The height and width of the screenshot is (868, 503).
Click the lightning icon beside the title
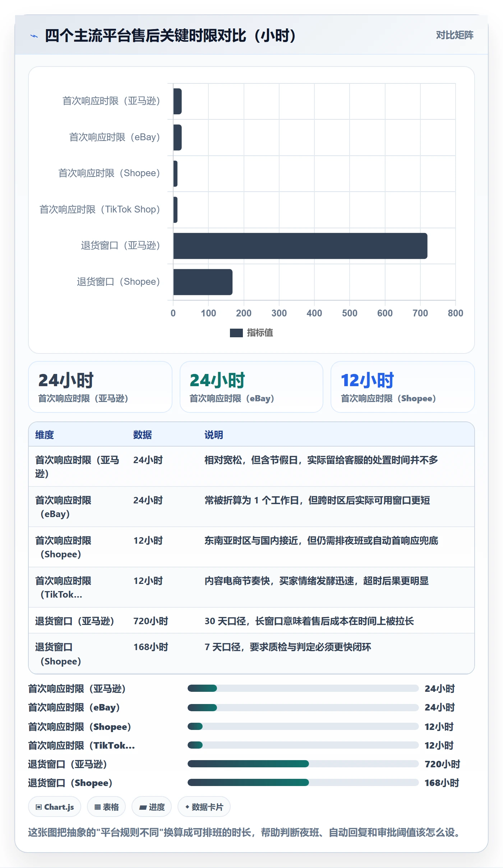[34, 36]
